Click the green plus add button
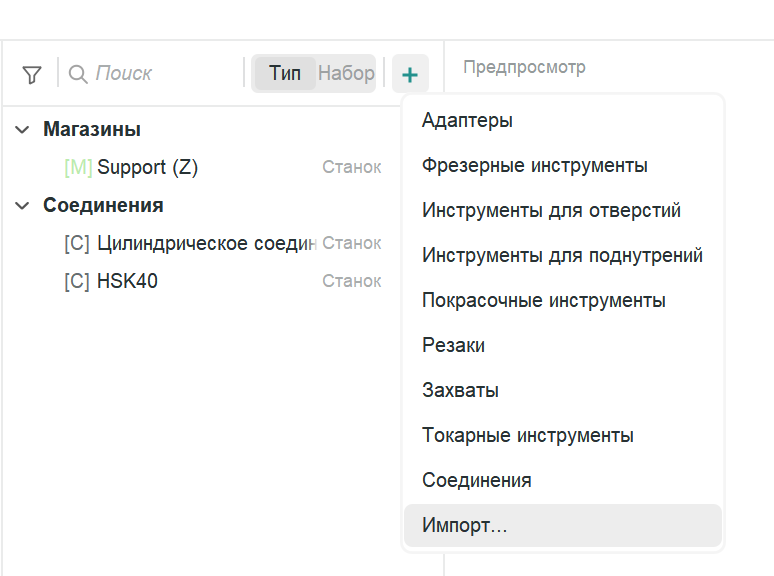 click(410, 74)
